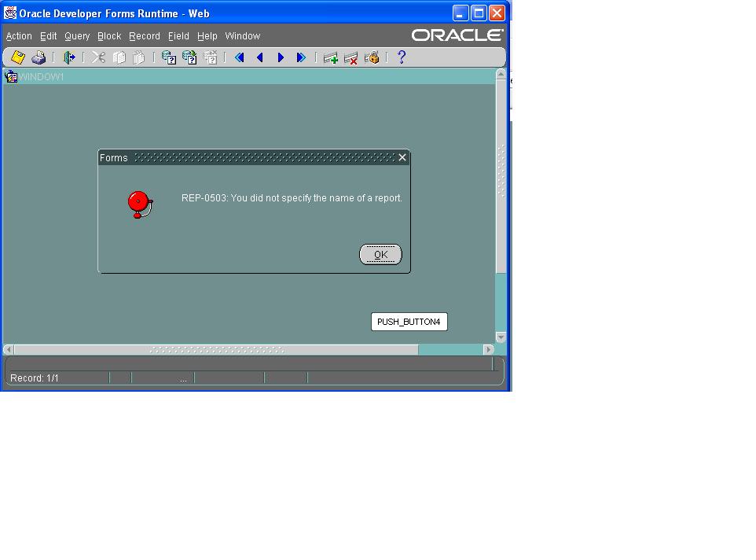Click the vertical scrollbar down arrow
Viewport: 756px width, 560px height.
pos(501,337)
